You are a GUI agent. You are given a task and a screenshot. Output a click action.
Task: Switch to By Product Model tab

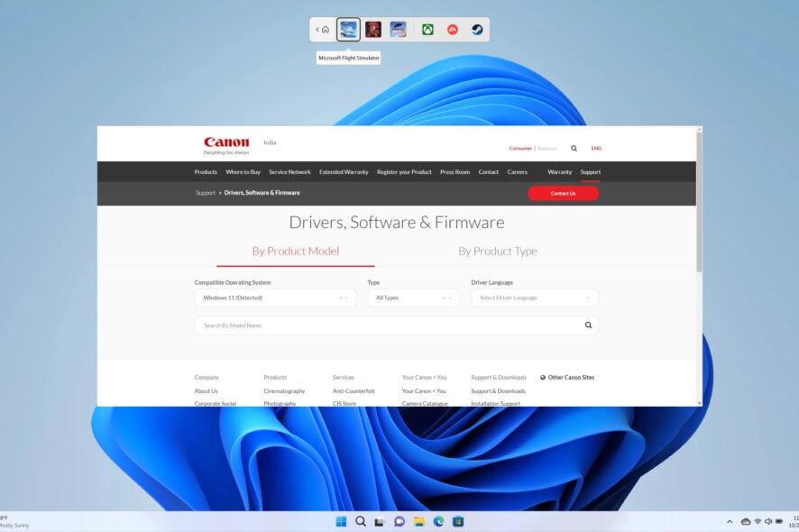[x=296, y=252]
